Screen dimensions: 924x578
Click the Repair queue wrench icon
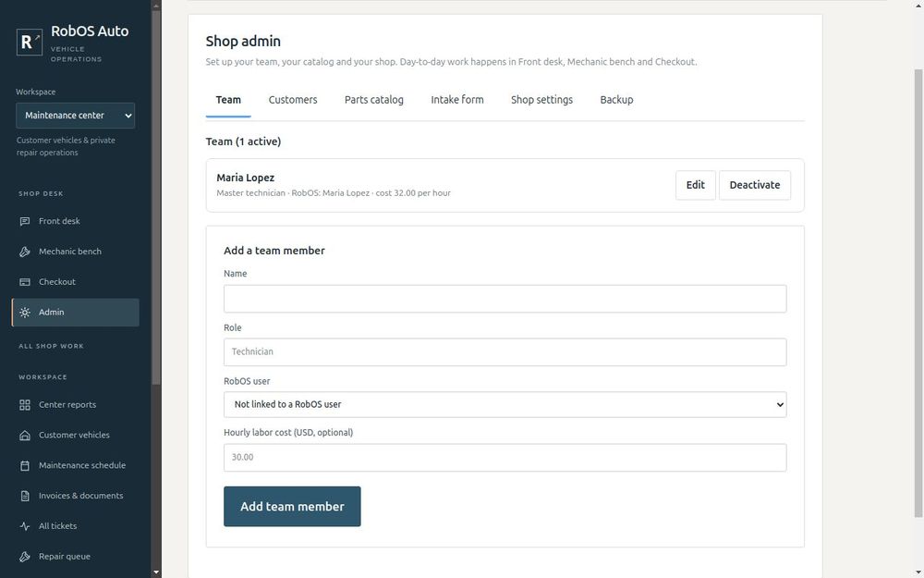(25, 557)
